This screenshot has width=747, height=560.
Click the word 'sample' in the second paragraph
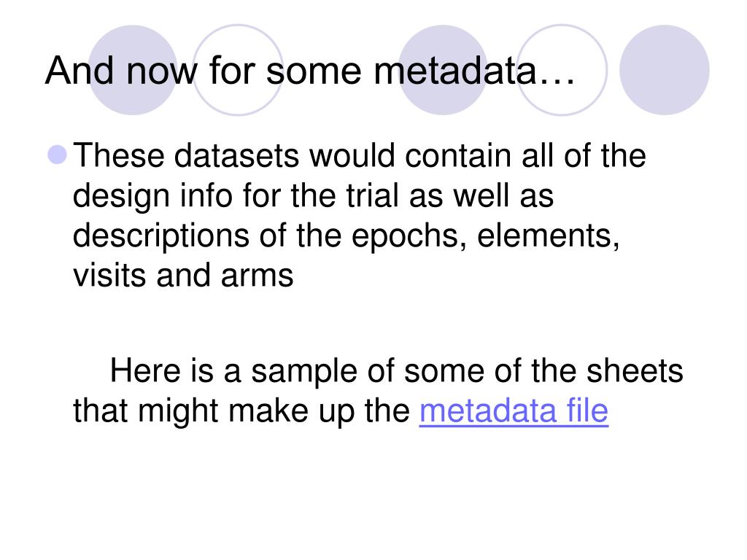[x=304, y=371]
